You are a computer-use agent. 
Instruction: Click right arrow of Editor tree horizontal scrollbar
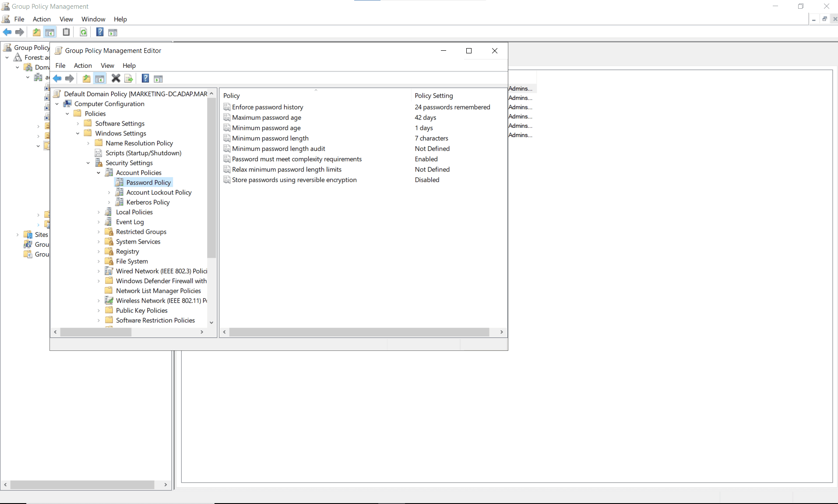click(x=202, y=332)
